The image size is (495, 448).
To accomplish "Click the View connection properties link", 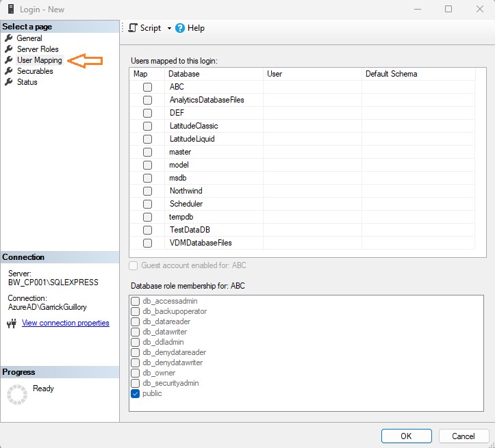I will (65, 323).
